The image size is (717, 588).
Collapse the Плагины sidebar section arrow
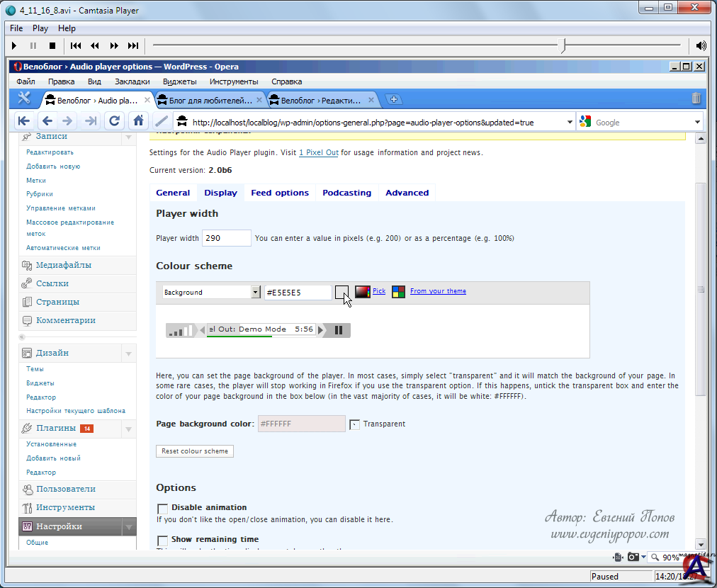(x=128, y=429)
